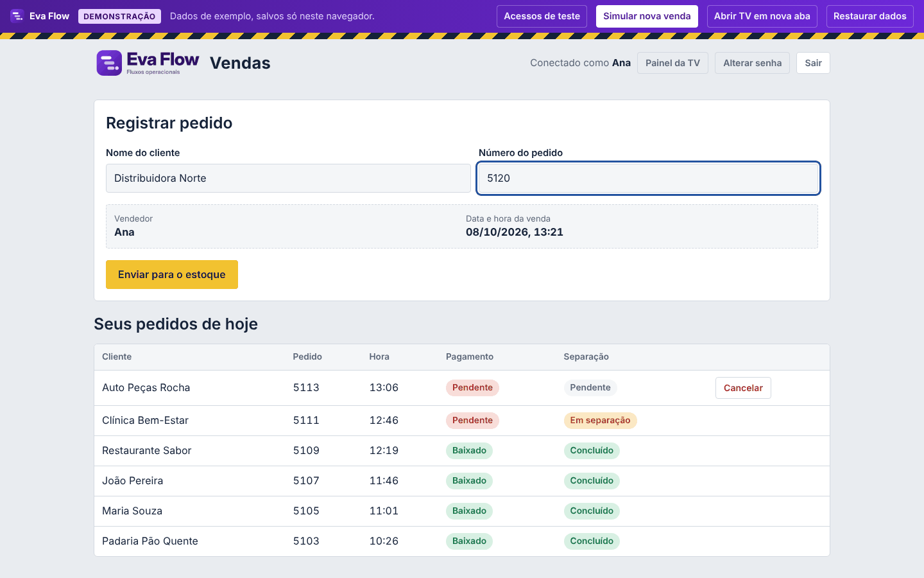The width and height of the screenshot is (924, 578).
Task: Click Simular nova venda
Action: click(x=647, y=16)
